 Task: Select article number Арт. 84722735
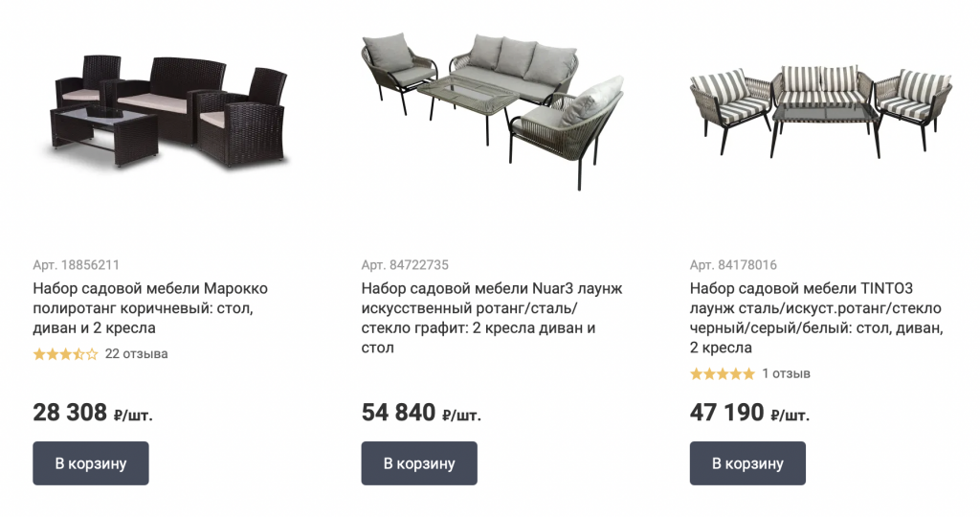(x=405, y=265)
